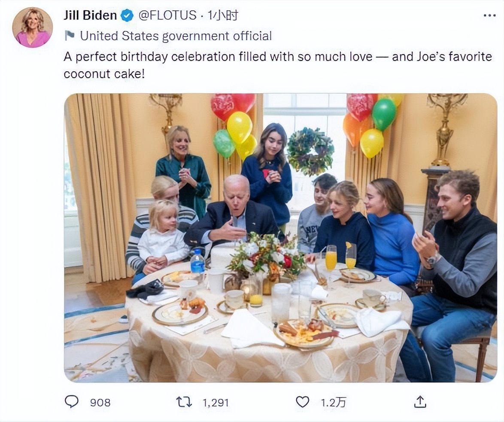Click the reply speech bubble icon
This screenshot has height=422, width=504.
click(x=72, y=402)
